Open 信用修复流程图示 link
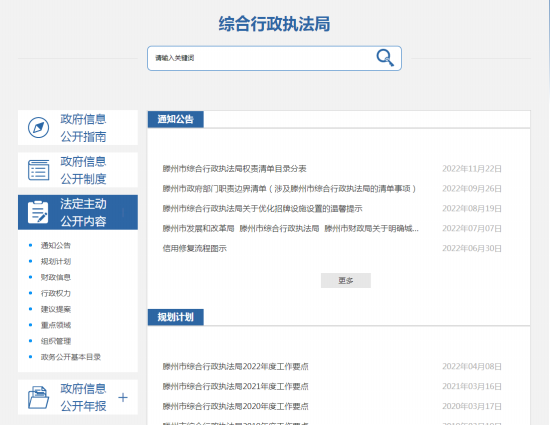This screenshot has width=550, height=425. click(x=194, y=249)
